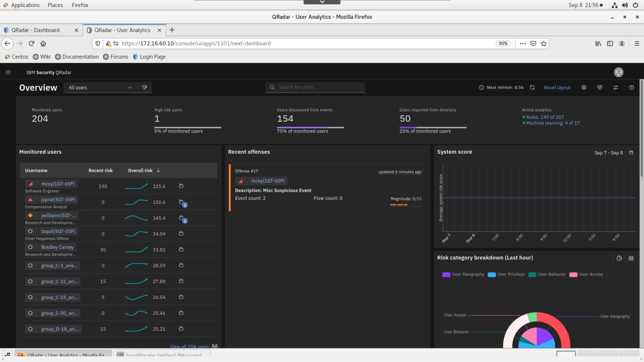Screen dimensions: 644x362
Task: Click the calendar icon in System score
Action: (631, 153)
